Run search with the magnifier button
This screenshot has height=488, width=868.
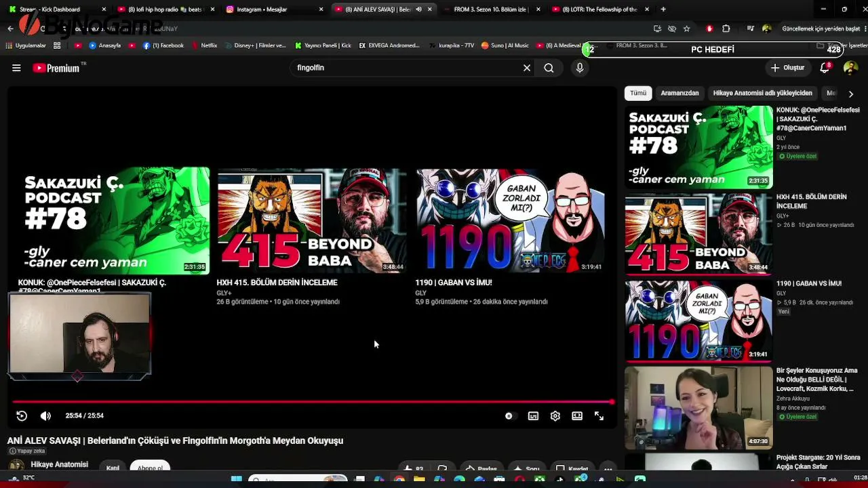click(x=549, y=68)
